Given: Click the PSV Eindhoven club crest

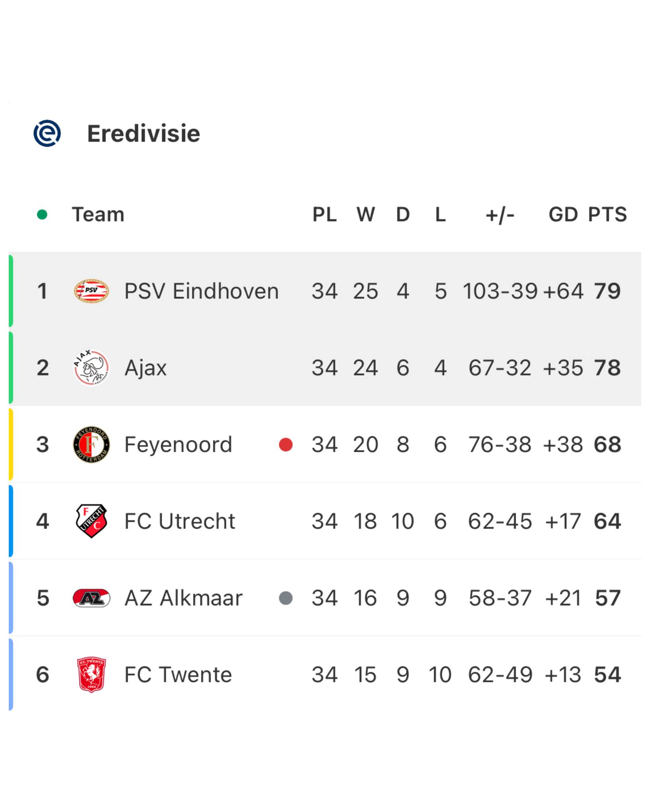Looking at the screenshot, I should tap(91, 291).
